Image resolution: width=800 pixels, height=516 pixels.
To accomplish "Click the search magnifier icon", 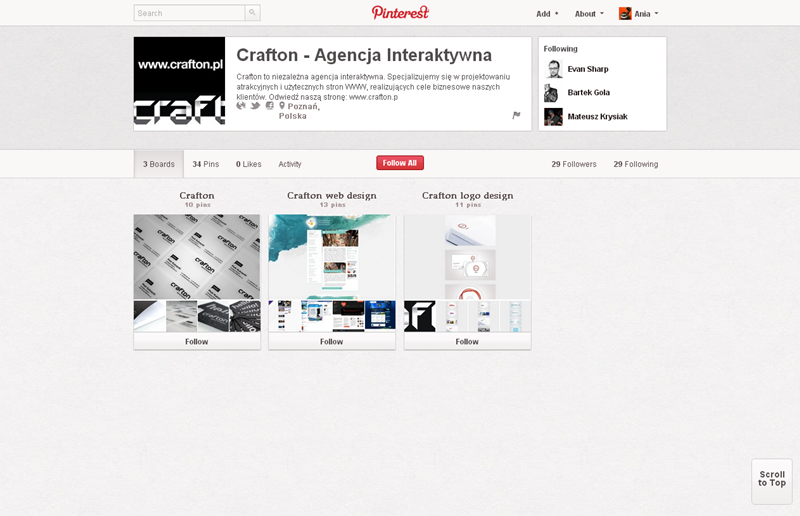I will (252, 13).
